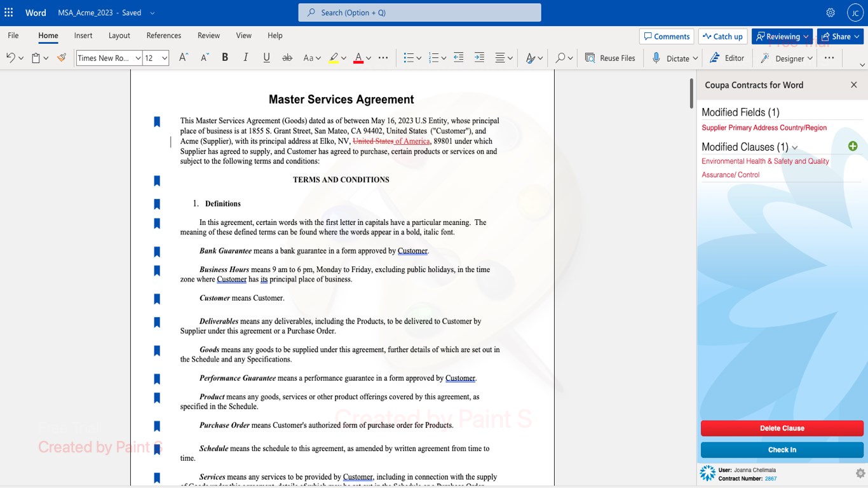Screen dimensions: 868x488
Task: Open the Comments pane
Action: (x=667, y=36)
